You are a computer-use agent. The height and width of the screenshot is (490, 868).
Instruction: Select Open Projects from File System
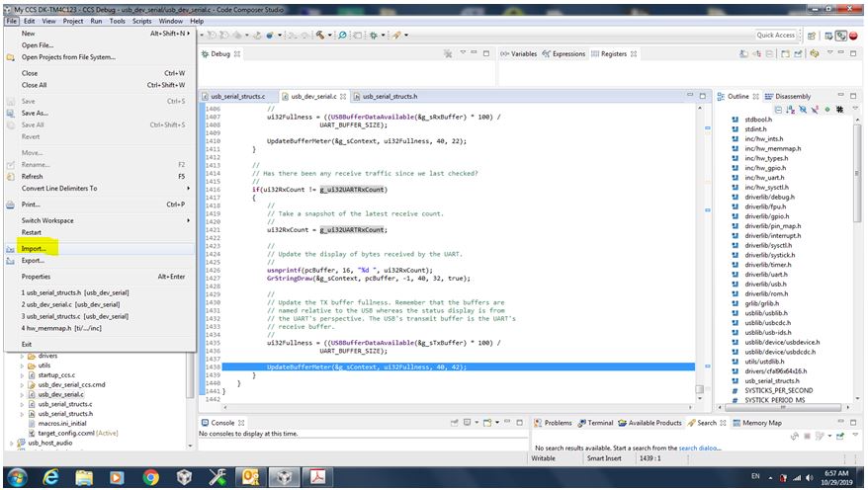coord(100,57)
